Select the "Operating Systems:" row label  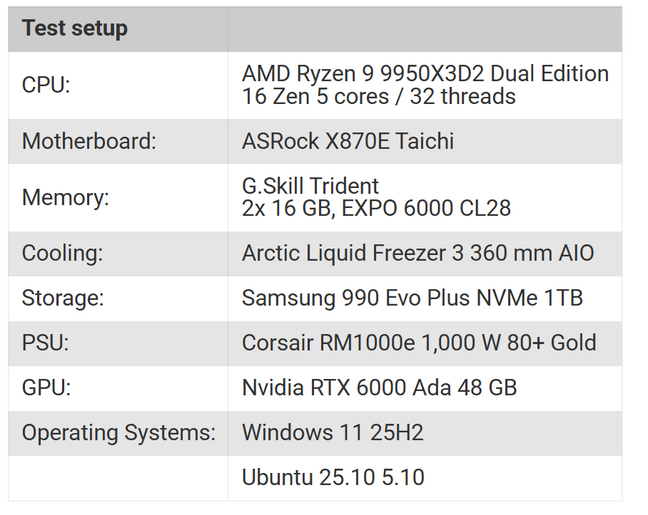click(118, 432)
